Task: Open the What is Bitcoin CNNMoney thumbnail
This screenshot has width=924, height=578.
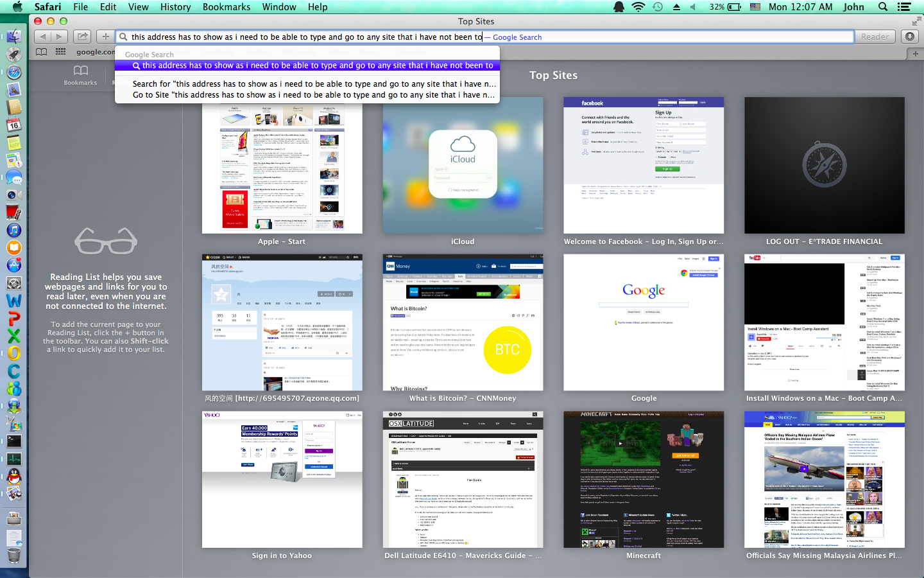Action: click(x=463, y=322)
